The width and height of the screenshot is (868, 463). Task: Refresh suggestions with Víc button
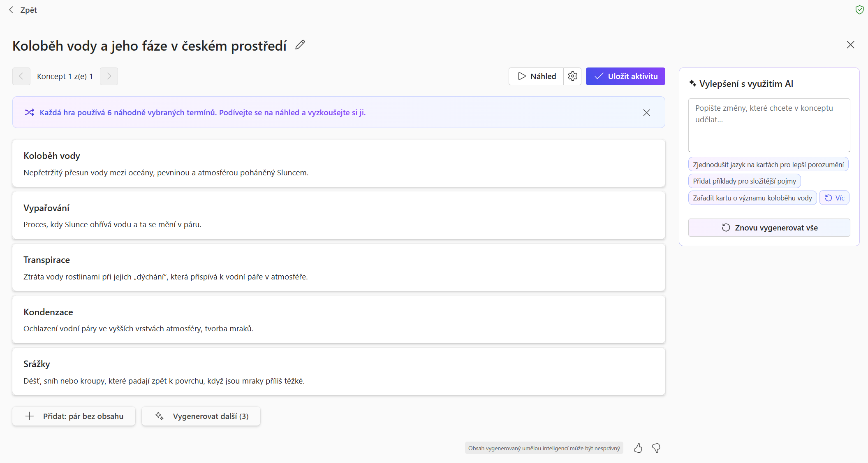point(834,198)
